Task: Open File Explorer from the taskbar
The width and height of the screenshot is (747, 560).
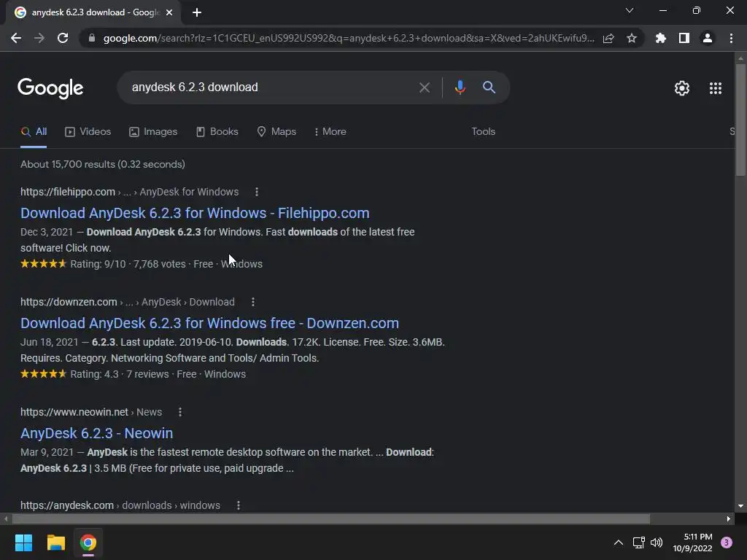Action: tap(55, 542)
